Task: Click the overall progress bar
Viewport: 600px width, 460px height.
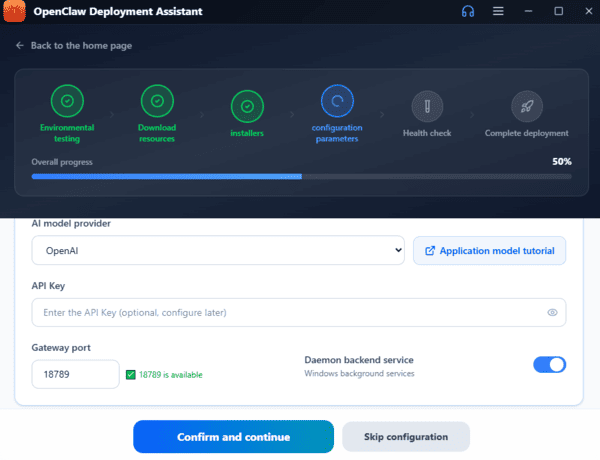Action: (x=301, y=177)
